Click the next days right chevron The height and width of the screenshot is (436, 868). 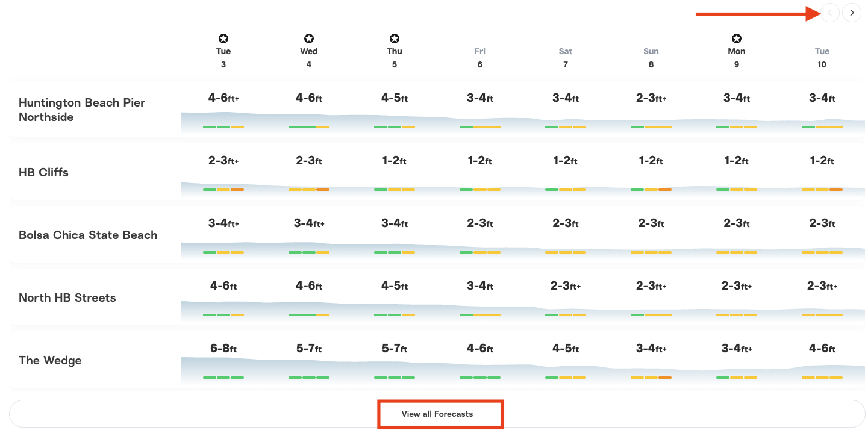point(851,13)
